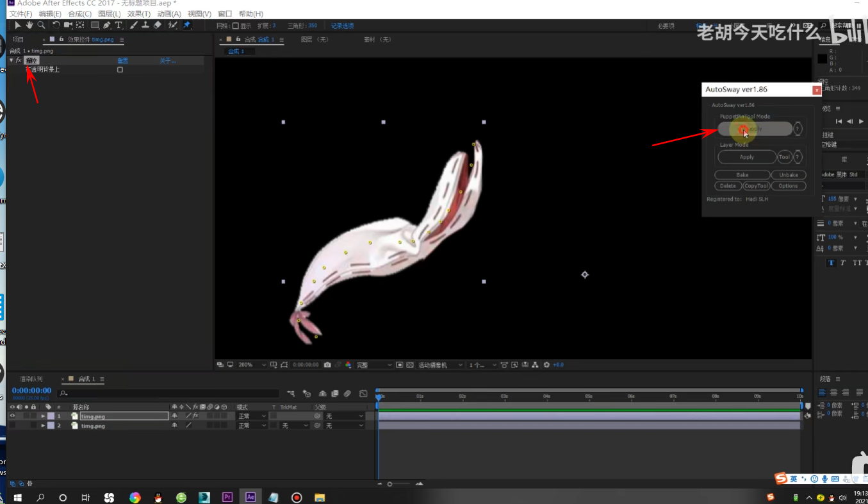The width and height of the screenshot is (868, 504).
Task: Open the 编辑(E) menu
Action: (50, 13)
